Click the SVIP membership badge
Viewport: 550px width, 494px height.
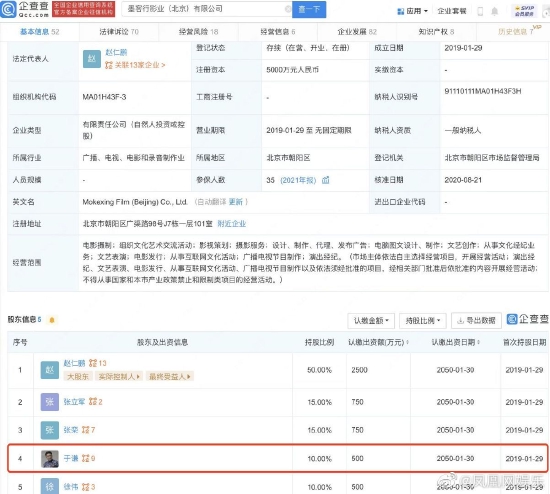pos(524,11)
